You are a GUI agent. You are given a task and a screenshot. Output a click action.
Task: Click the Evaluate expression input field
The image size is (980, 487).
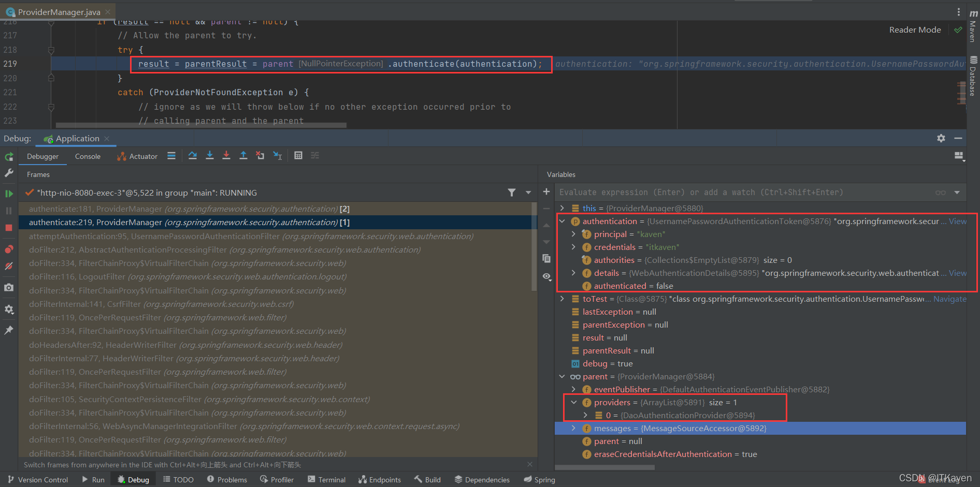click(745, 193)
